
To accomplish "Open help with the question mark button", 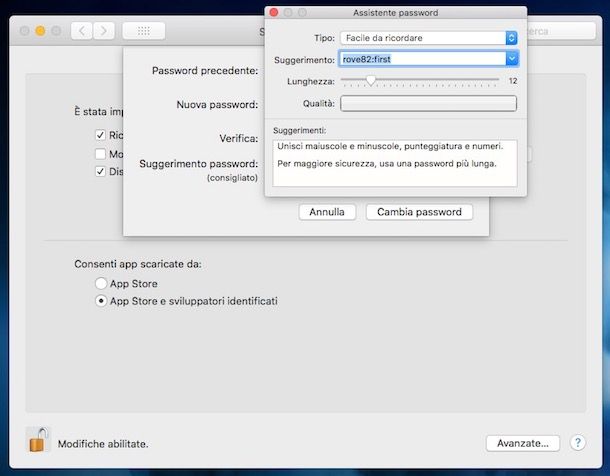I will tap(578, 443).
